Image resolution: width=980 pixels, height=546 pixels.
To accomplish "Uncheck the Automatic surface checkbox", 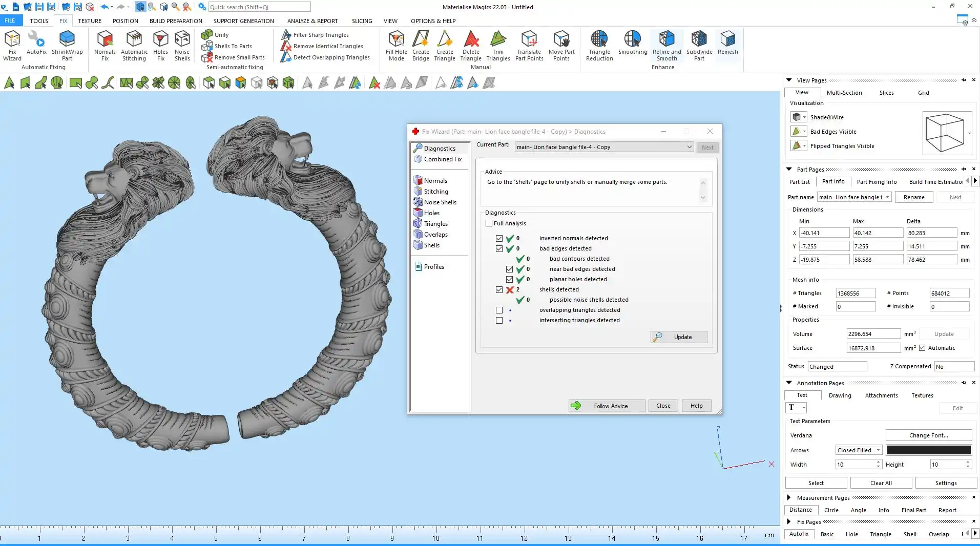I will tap(922, 348).
